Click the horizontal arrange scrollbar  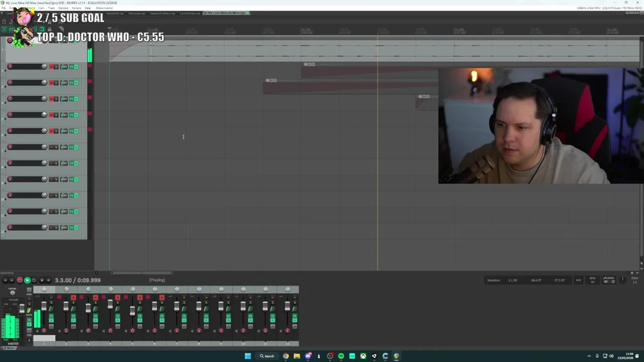pyautogui.click(x=141, y=273)
